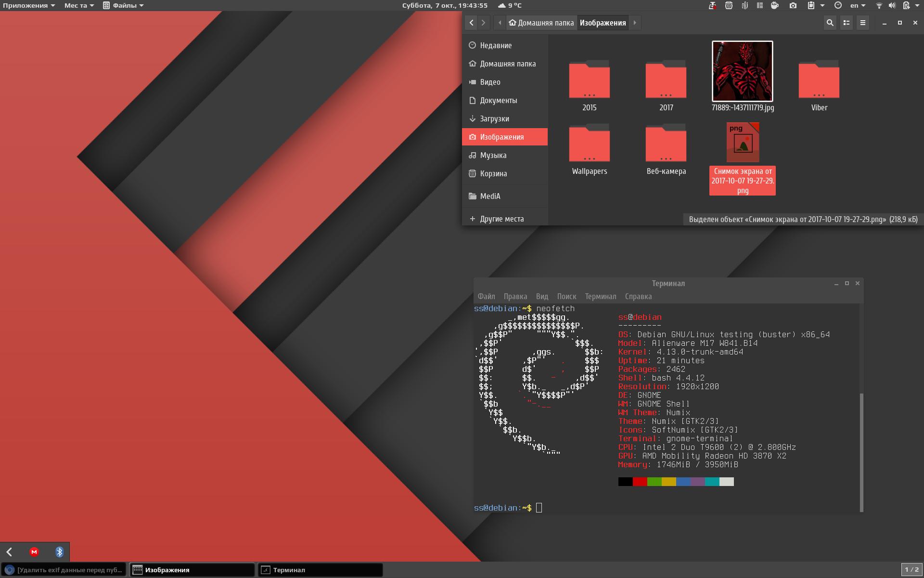Open terminal Правка menu
This screenshot has width=924, height=578.
pos(515,296)
